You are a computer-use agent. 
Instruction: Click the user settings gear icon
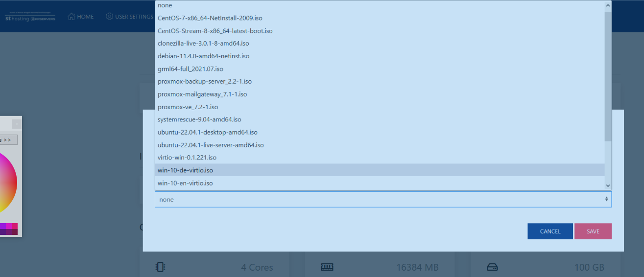(x=109, y=17)
